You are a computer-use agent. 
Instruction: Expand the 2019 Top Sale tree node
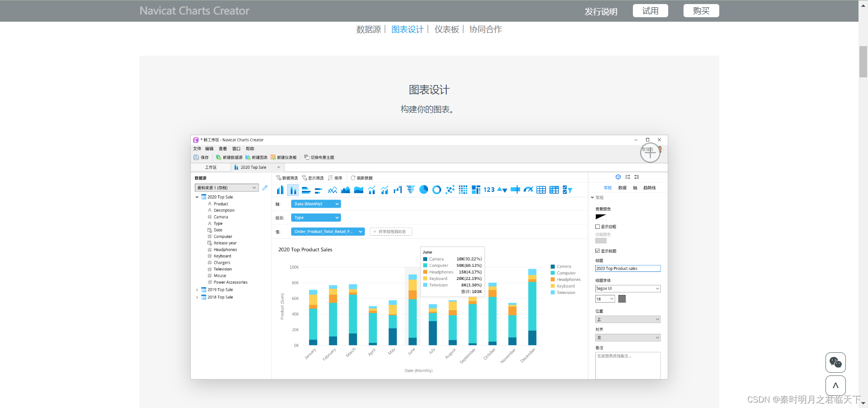(197, 290)
